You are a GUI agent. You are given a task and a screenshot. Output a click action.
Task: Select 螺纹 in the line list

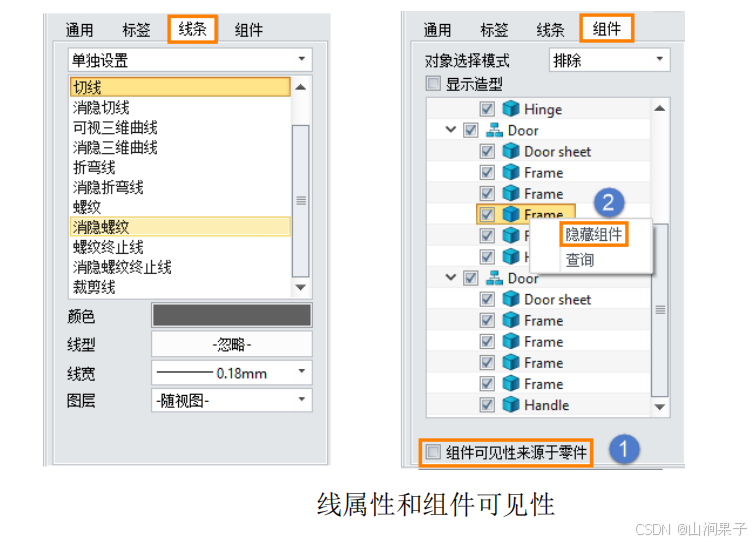pos(180,207)
